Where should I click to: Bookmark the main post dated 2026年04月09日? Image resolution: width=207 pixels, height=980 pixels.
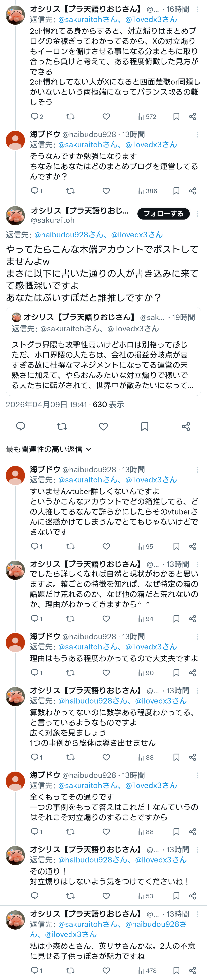(x=145, y=426)
